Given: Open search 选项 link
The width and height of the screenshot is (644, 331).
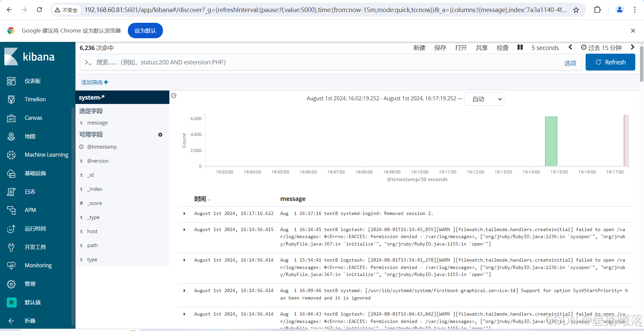Looking at the screenshot, I should click(x=570, y=63).
